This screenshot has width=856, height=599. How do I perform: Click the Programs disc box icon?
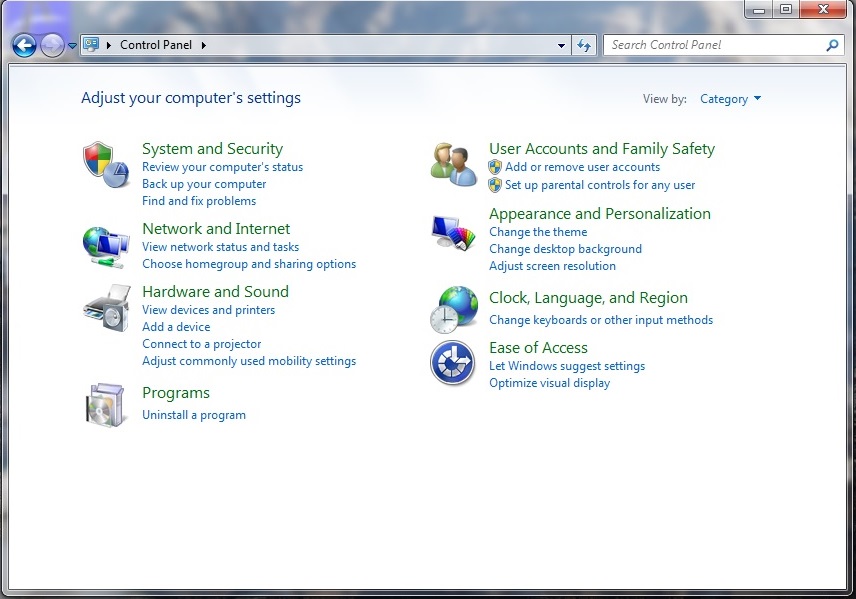[105, 405]
